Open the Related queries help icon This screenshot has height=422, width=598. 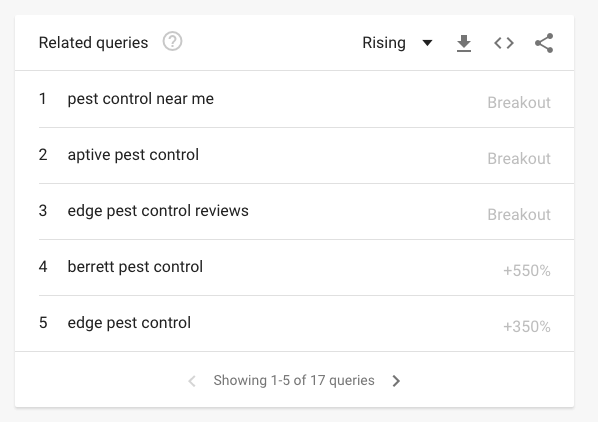click(172, 42)
